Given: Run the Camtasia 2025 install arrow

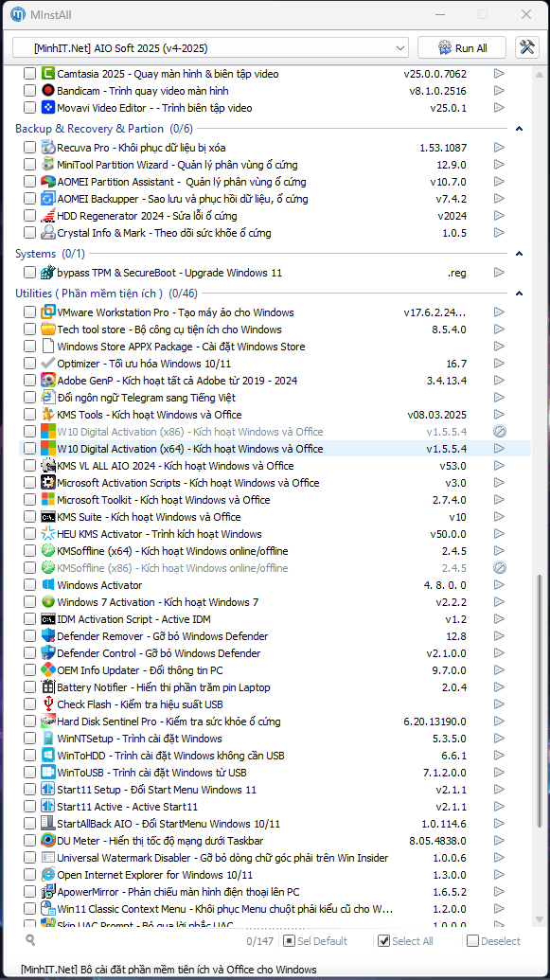Looking at the screenshot, I should pos(499,74).
